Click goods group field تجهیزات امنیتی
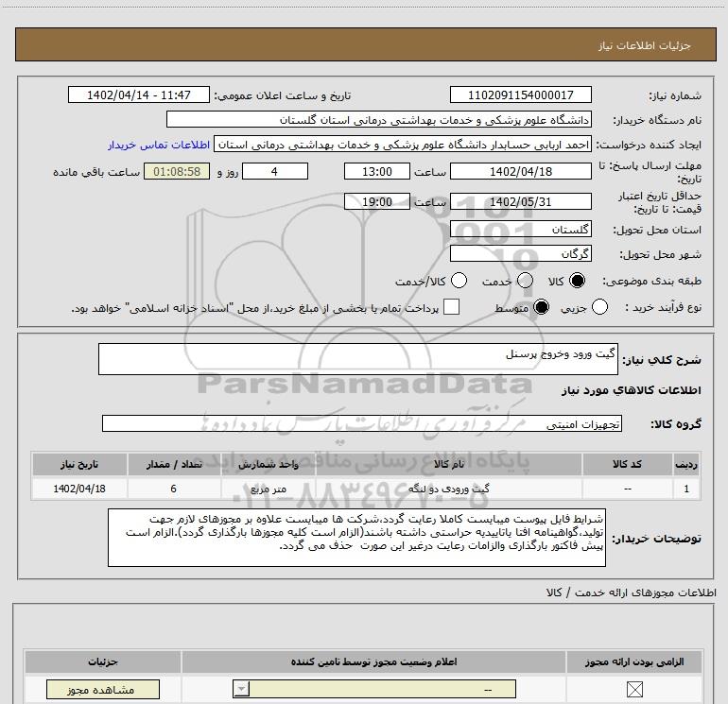The width and height of the screenshot is (728, 704). [x=362, y=423]
